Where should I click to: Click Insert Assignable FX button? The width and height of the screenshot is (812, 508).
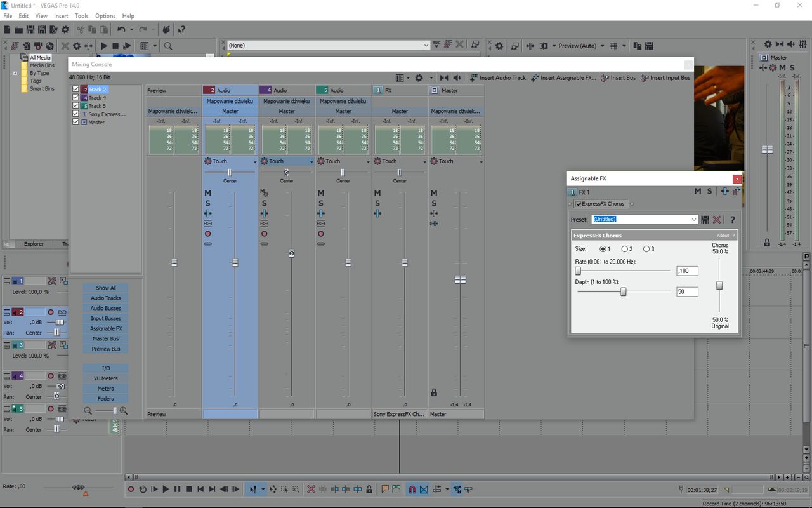point(563,77)
